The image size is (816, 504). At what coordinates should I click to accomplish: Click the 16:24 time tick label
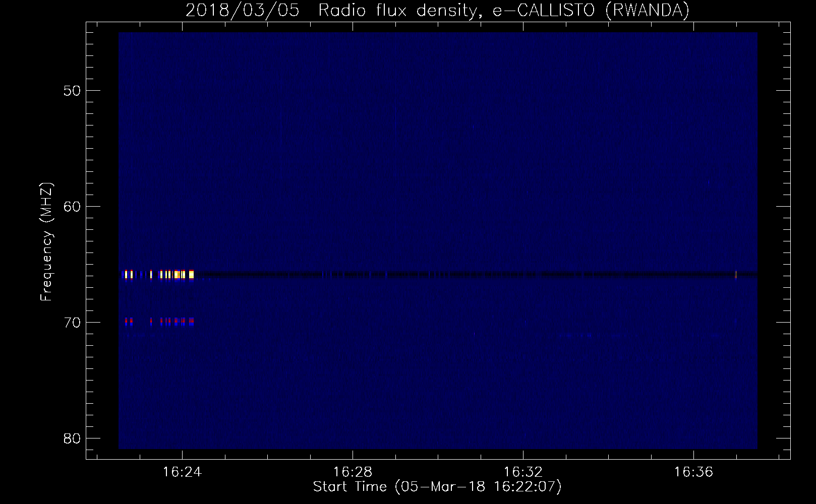coord(182,472)
